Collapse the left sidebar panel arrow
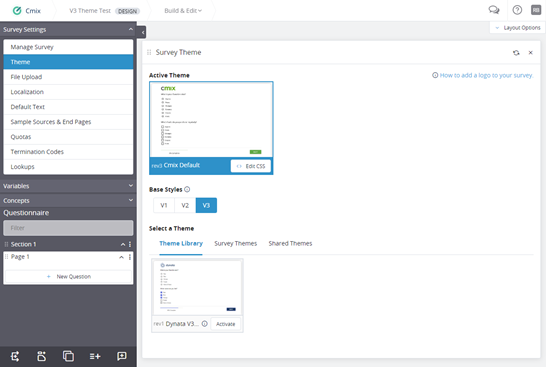This screenshot has height=367, width=546. (x=142, y=32)
